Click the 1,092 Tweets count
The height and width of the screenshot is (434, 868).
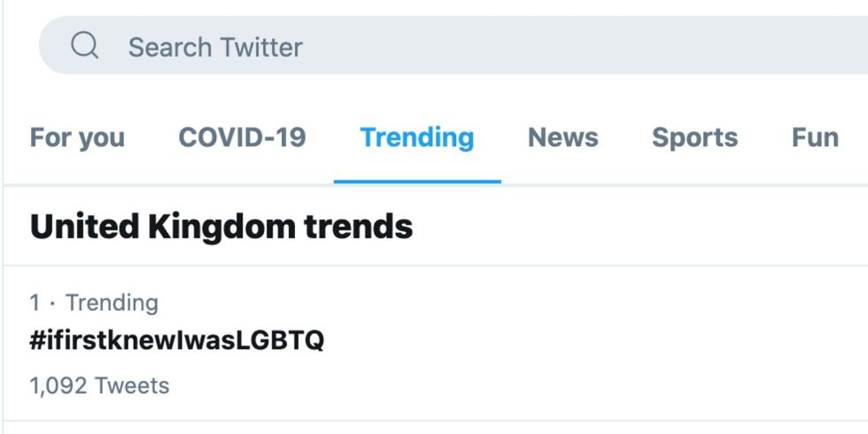[x=99, y=386]
